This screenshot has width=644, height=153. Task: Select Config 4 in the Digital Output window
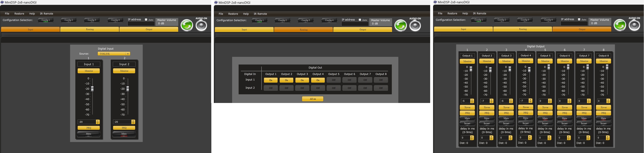pos(549,20)
